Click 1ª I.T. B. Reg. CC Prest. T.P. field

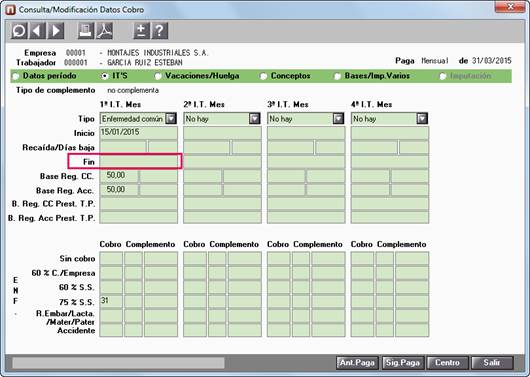[139, 204]
